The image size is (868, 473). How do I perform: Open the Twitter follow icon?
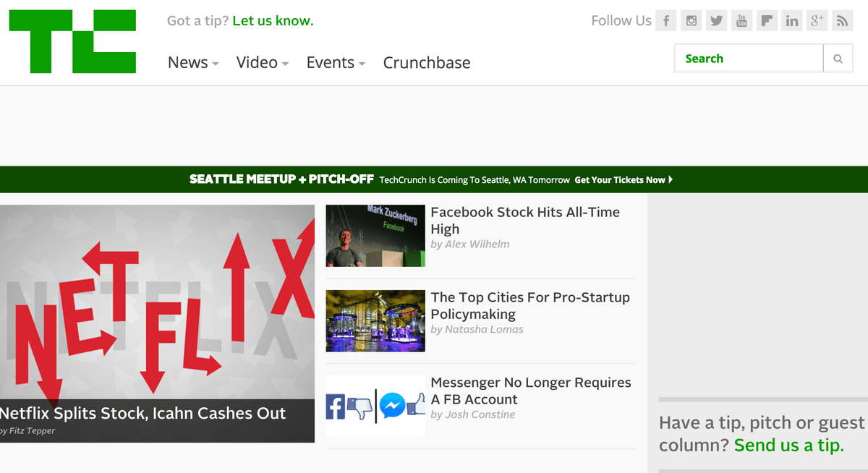coord(716,21)
